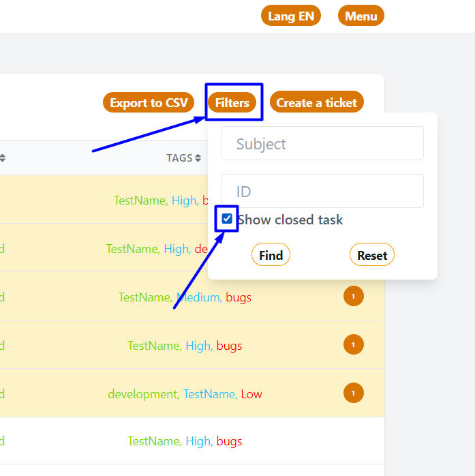Click the count badge in the Medium bugs row
This screenshot has height=476, width=475.
point(353,297)
